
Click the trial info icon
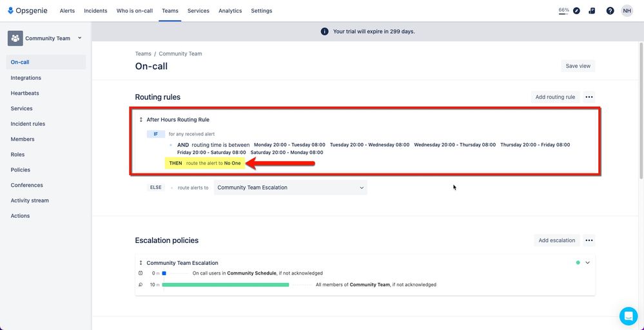point(324,31)
